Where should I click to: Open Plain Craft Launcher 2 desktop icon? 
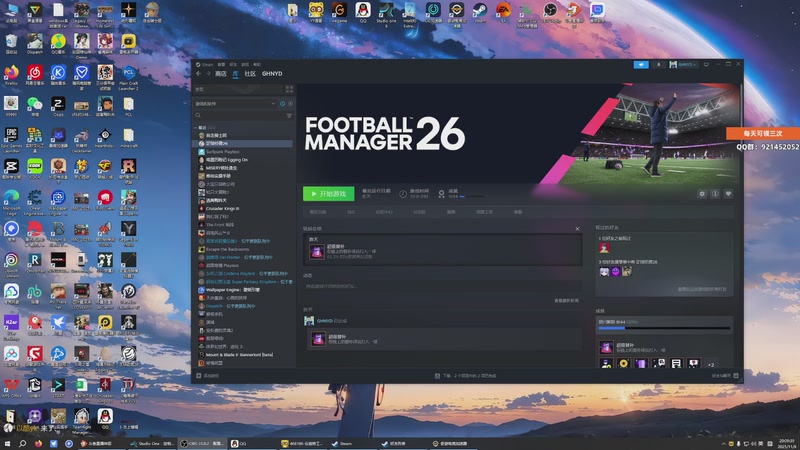[x=129, y=78]
